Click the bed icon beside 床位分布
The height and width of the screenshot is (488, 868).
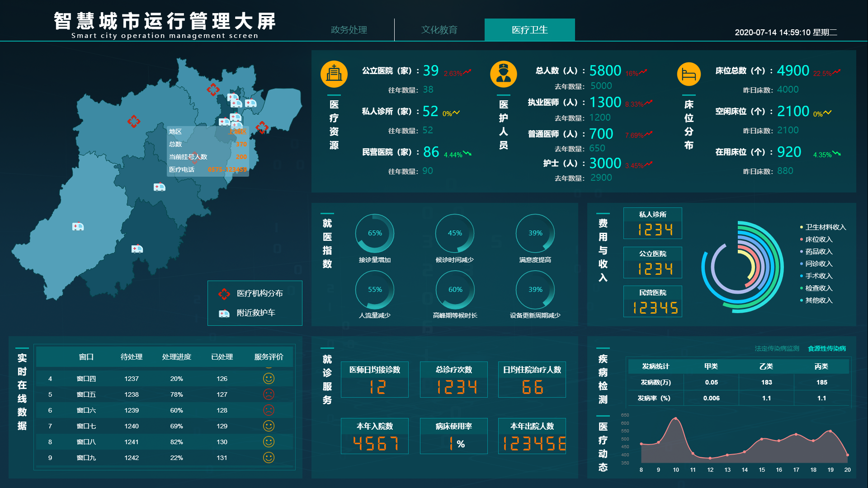(x=688, y=74)
